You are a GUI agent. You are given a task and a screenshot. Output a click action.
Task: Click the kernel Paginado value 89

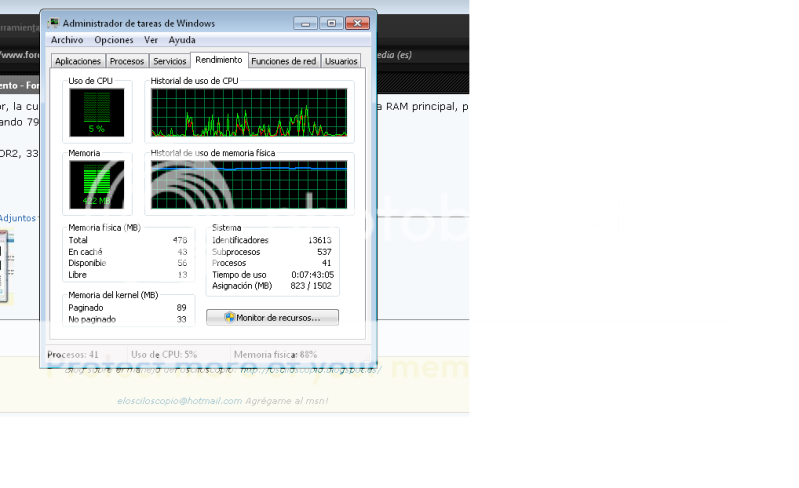click(181, 308)
